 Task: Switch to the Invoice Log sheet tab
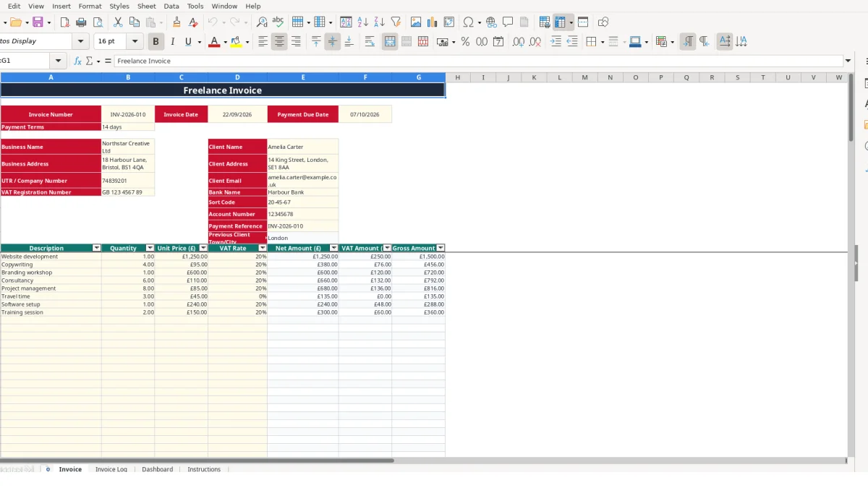point(111,469)
